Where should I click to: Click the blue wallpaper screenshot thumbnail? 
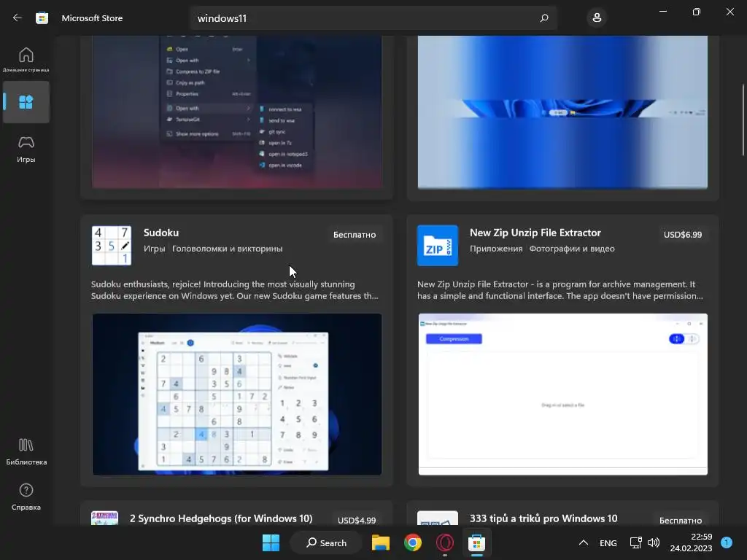[562, 112]
